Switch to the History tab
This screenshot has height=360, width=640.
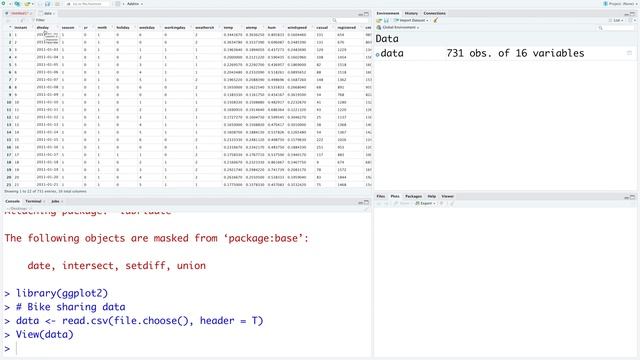click(x=411, y=13)
